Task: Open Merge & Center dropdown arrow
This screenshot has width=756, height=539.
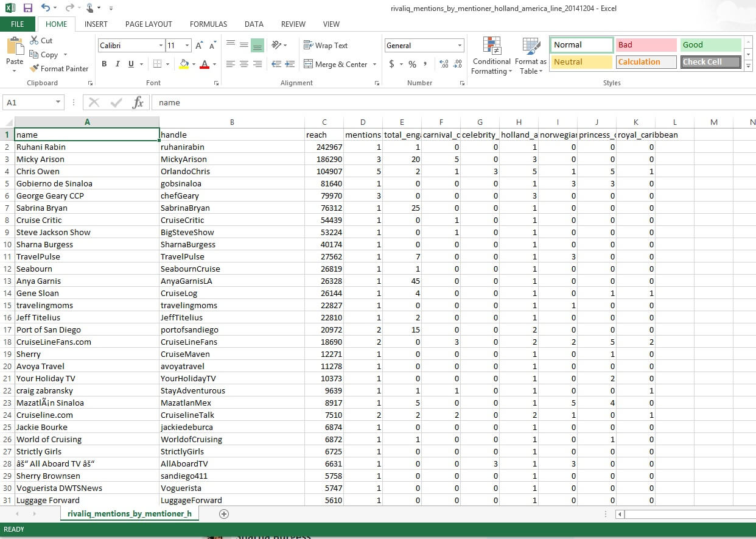Action: [374, 64]
